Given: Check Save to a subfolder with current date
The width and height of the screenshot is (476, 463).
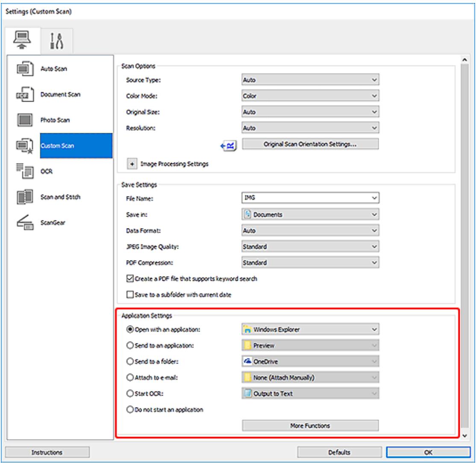Looking at the screenshot, I should pyautogui.click(x=130, y=295).
